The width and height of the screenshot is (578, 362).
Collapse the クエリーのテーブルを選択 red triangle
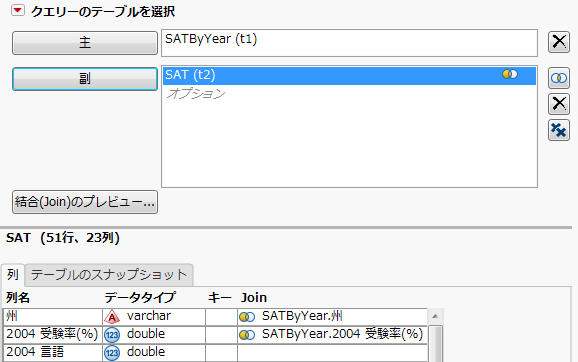tap(17, 10)
